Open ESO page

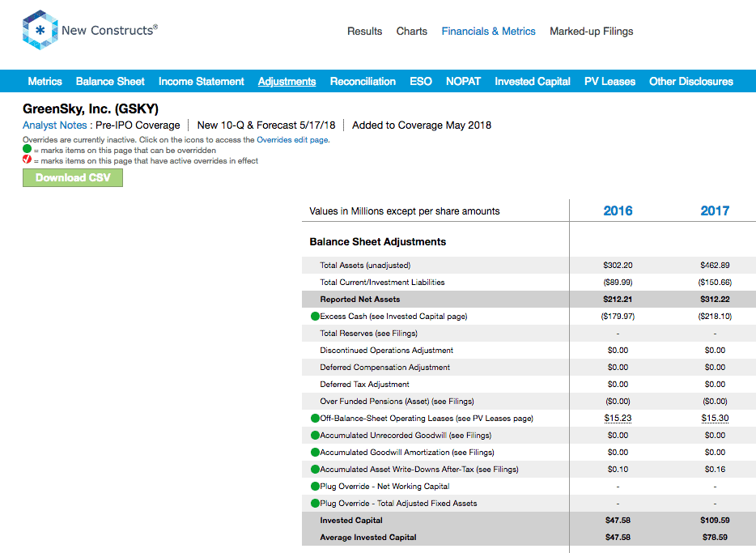click(x=421, y=82)
